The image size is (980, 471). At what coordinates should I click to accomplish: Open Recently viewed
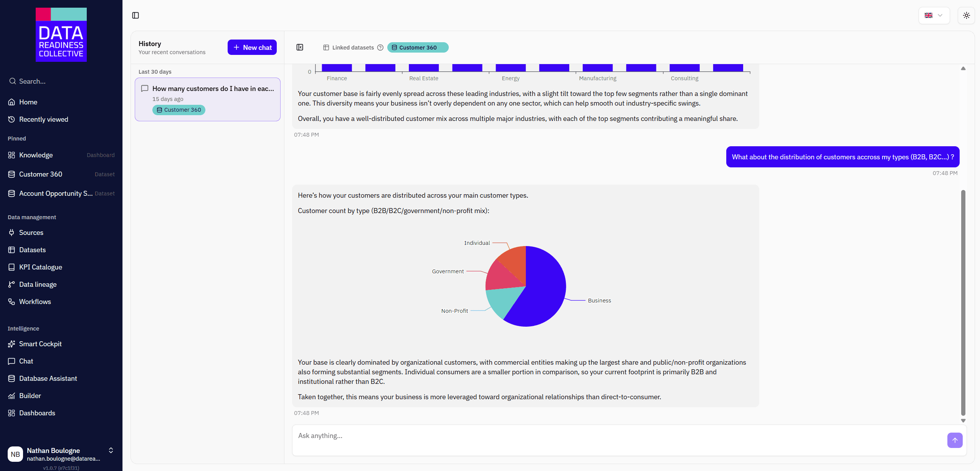point(61,119)
